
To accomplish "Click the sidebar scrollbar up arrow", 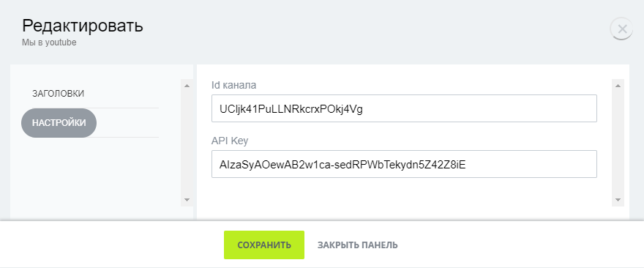I will [x=187, y=86].
